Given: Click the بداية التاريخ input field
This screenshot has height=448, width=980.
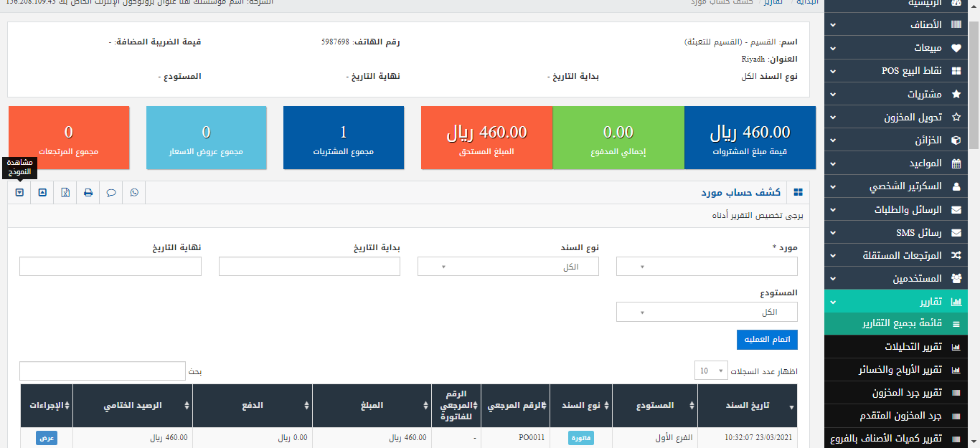Looking at the screenshot, I should click(x=309, y=267).
